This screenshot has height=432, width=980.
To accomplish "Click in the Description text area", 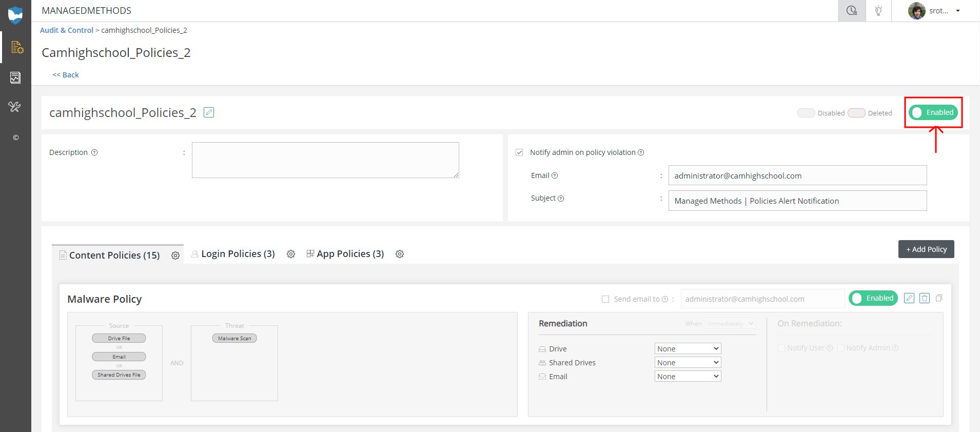I will [325, 160].
